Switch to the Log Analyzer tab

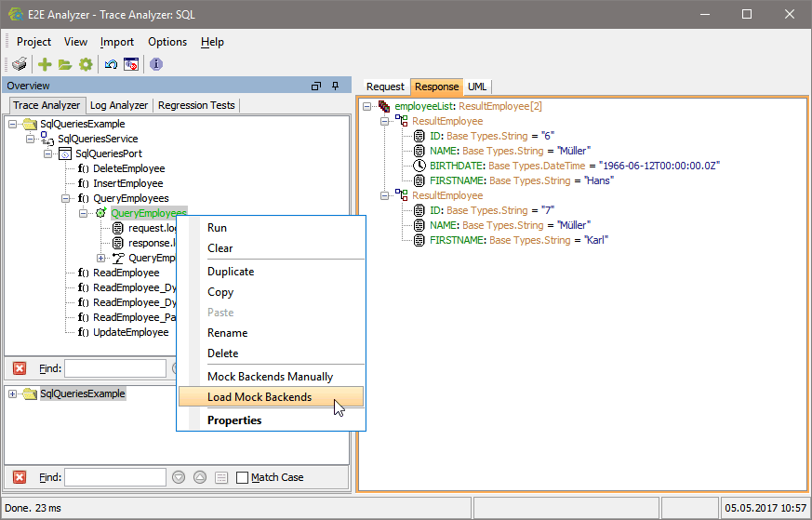tap(119, 105)
